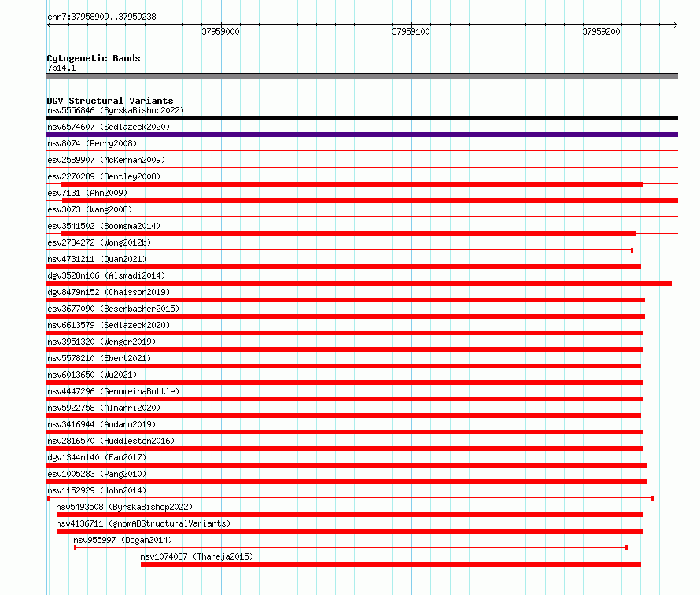700x595 pixels.
Task: Click the chr7:37958909..37959238 coordinate label
Action: [x=101, y=17]
